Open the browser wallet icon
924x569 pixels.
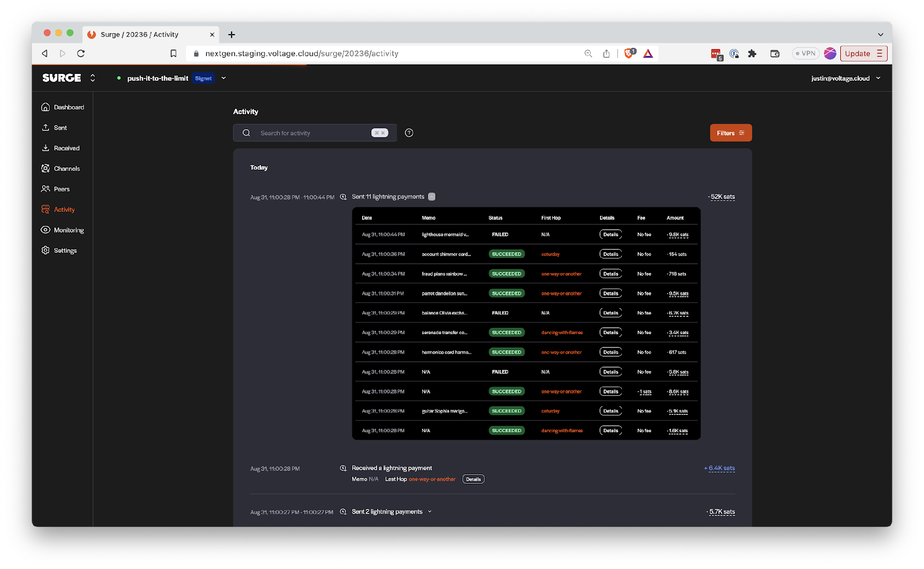click(x=775, y=54)
